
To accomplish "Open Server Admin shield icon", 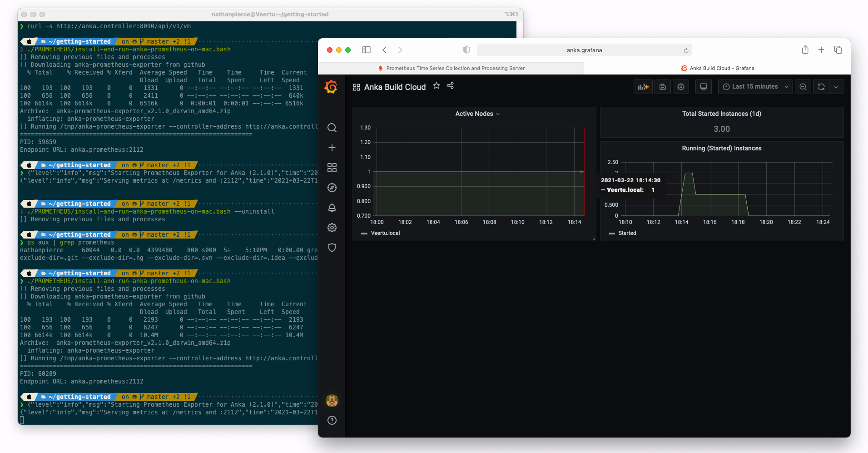I will click(x=332, y=248).
